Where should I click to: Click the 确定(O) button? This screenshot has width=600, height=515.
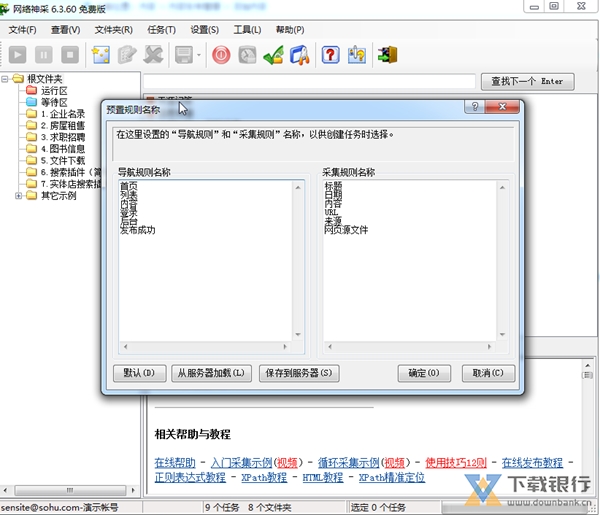pyautogui.click(x=424, y=373)
